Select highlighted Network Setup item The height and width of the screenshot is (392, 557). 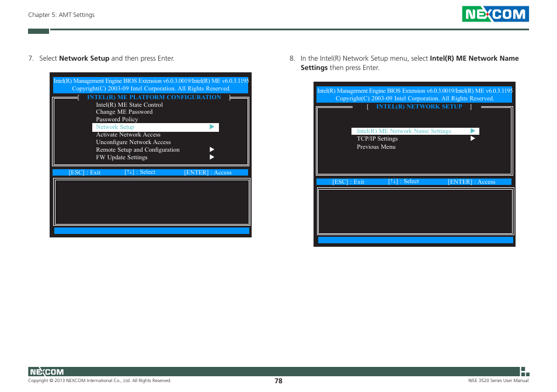[x=155, y=127]
